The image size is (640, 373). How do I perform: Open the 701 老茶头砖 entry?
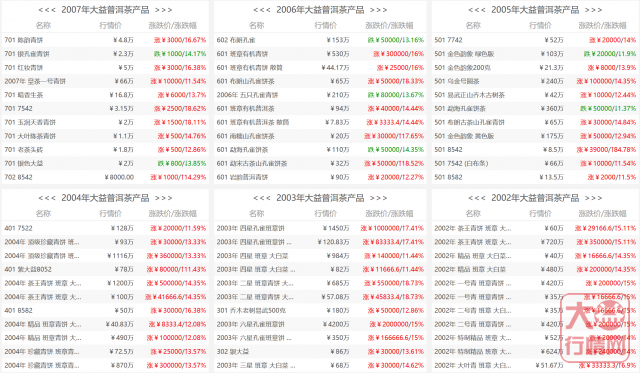[x=24, y=150]
